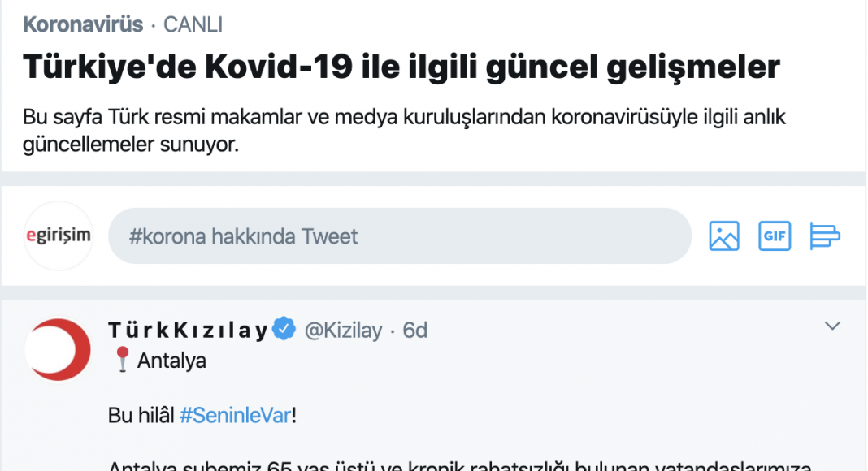Open the GIF picker
Viewport: 868px width, 471px height.
(775, 236)
